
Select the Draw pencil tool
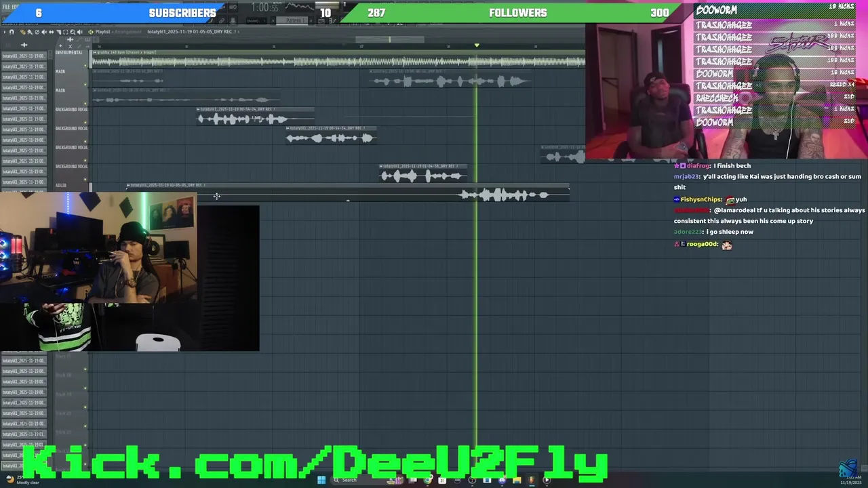23,32
